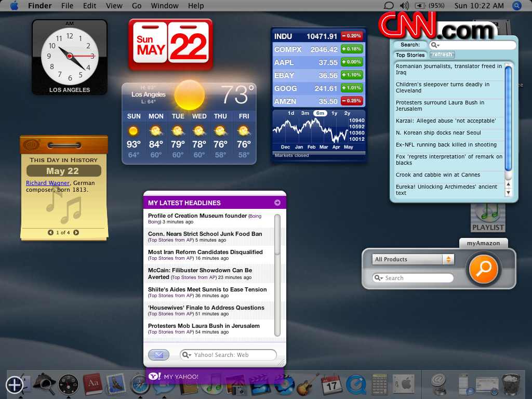This screenshot has height=399, width=532.
Task: Select the 2y stock chart range
Action: pyautogui.click(x=347, y=113)
